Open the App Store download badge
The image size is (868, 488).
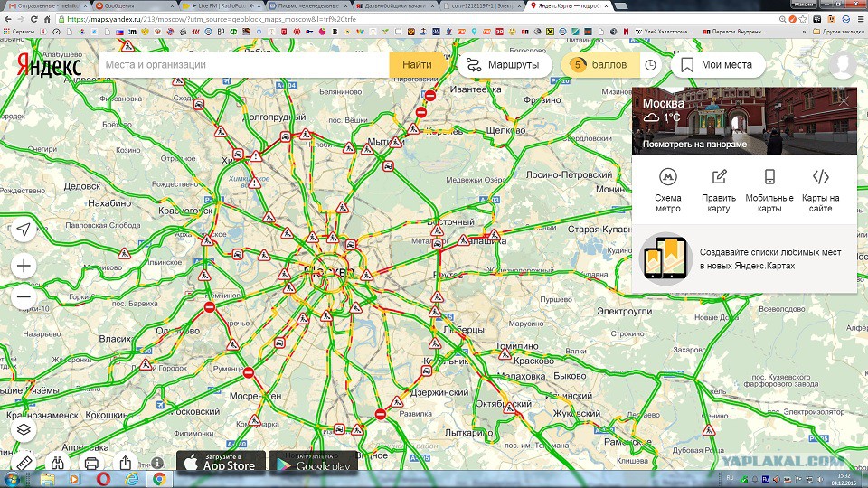coord(221,462)
